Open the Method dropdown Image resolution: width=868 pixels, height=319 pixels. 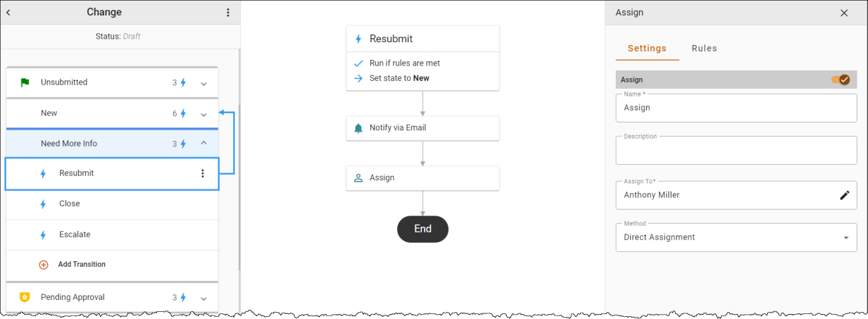736,237
